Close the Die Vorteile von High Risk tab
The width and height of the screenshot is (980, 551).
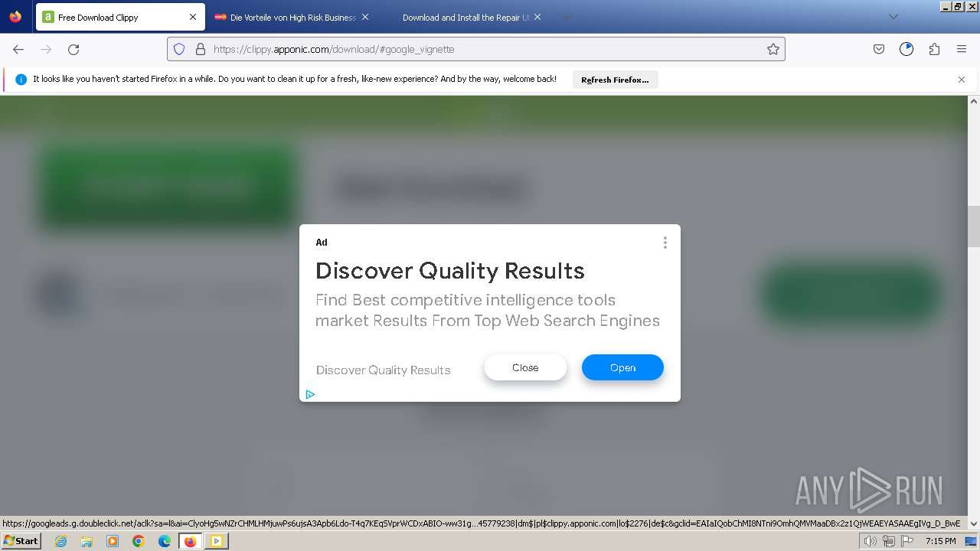(365, 17)
